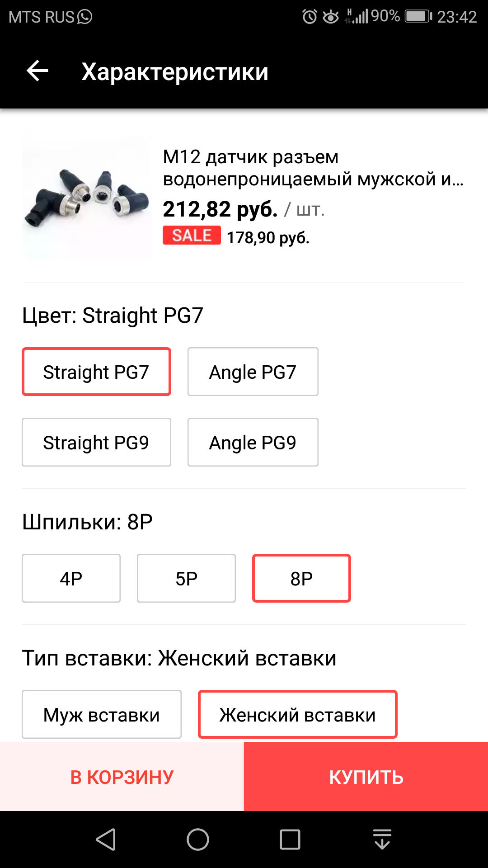Choose the Angle PG9 variant
The image size is (488, 868).
click(253, 442)
